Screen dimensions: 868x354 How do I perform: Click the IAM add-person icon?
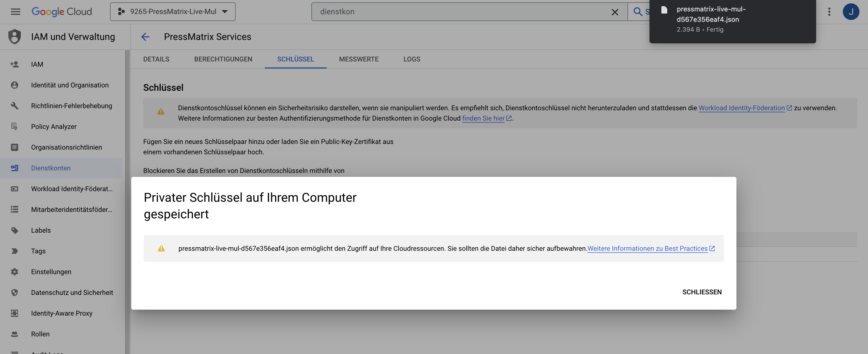click(x=15, y=64)
